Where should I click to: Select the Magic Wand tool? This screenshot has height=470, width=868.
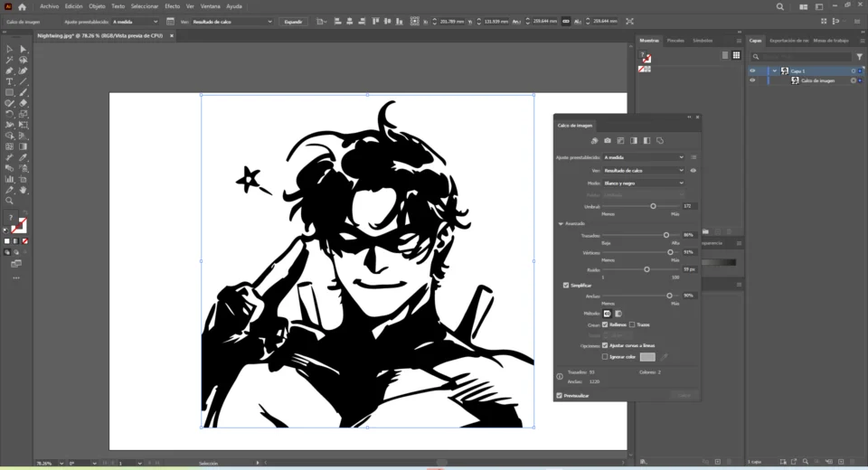(x=9, y=60)
